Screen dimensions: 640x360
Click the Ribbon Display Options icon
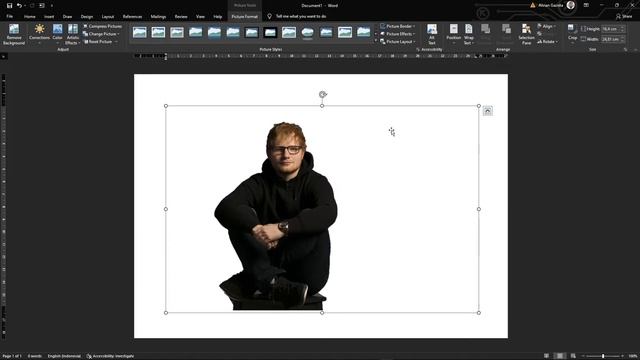[x=586, y=5]
